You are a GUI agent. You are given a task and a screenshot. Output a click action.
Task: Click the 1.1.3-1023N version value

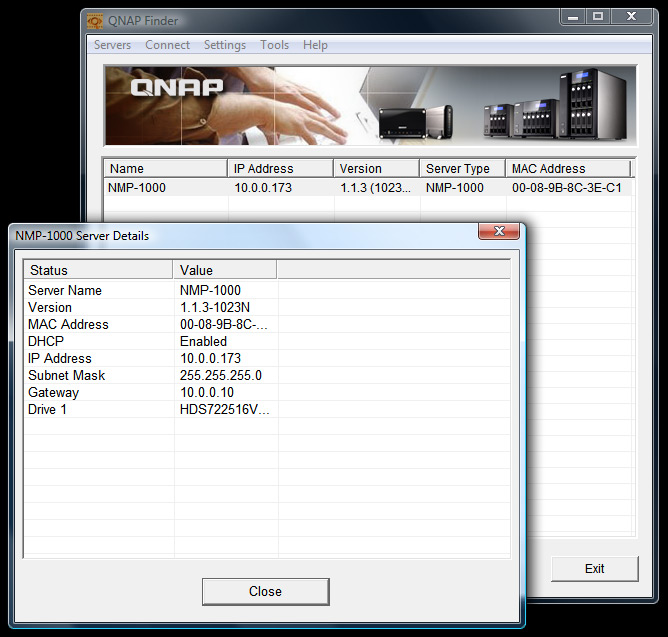pyautogui.click(x=215, y=307)
